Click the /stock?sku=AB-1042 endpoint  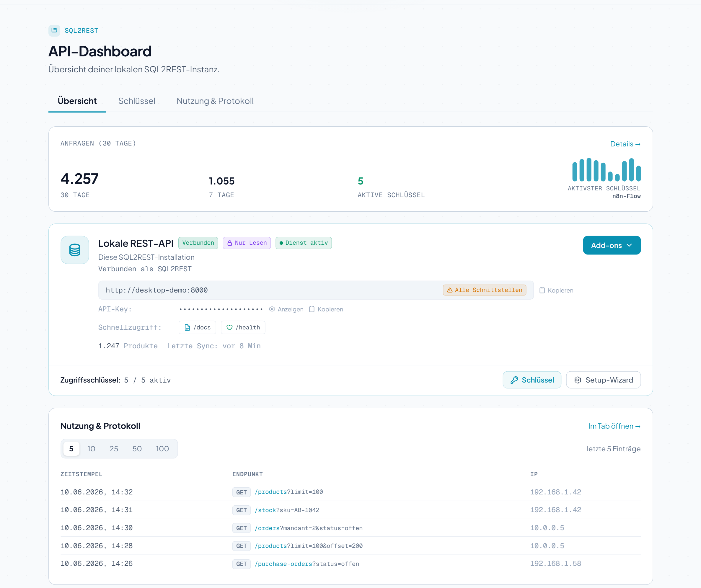tap(287, 510)
